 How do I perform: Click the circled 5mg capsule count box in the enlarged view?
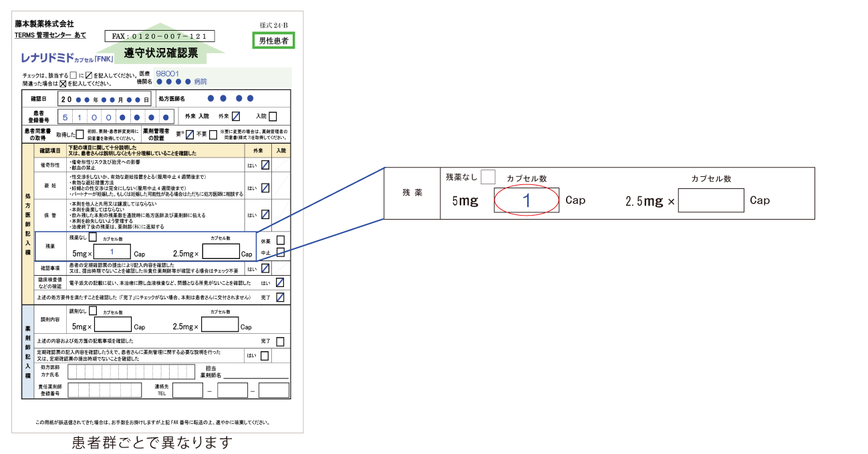[x=527, y=200]
